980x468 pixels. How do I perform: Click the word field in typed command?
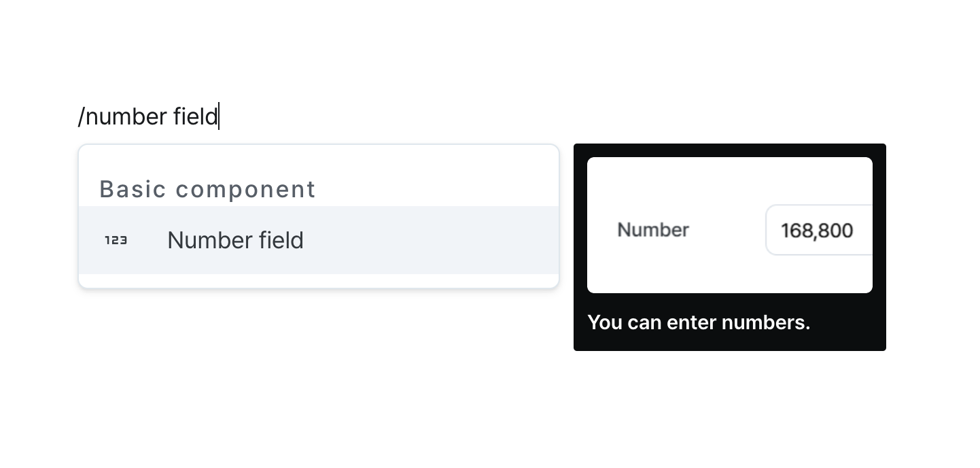[x=195, y=116]
